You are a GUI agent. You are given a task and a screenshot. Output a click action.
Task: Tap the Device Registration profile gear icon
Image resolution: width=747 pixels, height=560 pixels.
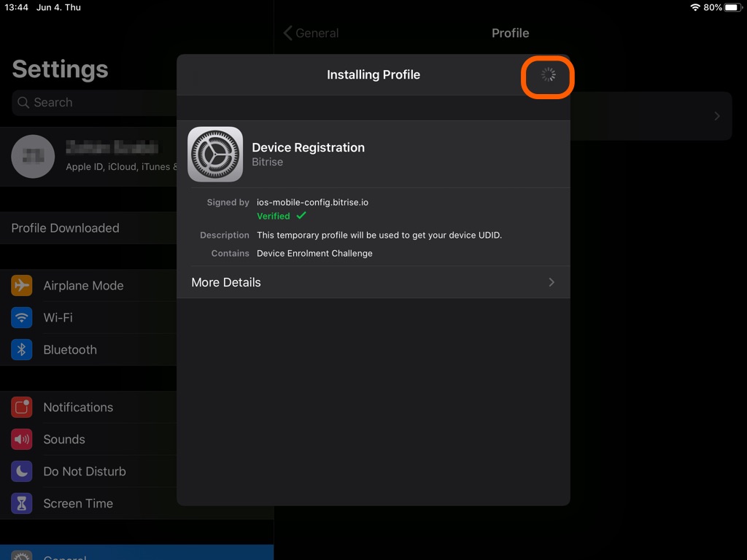[215, 154]
